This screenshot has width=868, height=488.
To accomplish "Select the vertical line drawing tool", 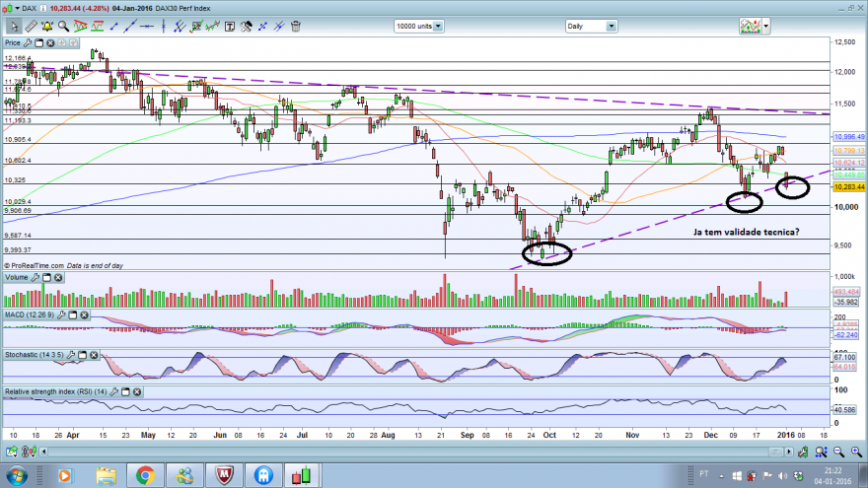I will [164, 26].
